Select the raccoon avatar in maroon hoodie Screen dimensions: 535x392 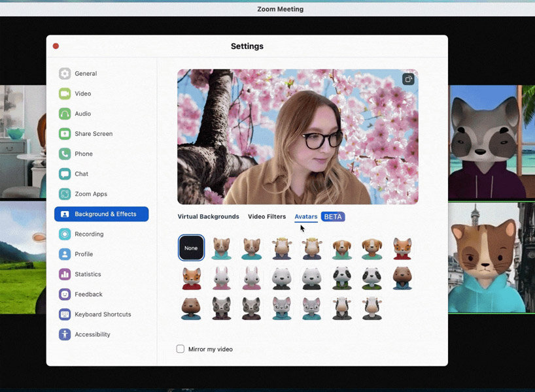(222, 308)
